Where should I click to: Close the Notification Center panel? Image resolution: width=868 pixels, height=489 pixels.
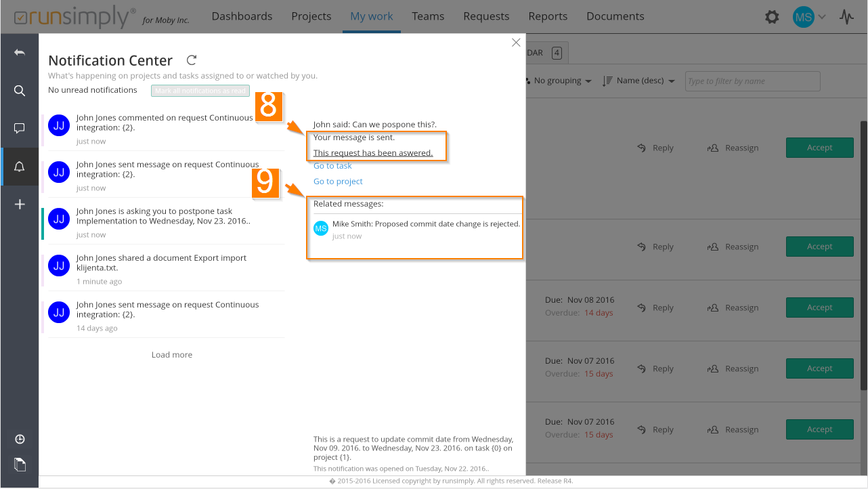coord(516,43)
